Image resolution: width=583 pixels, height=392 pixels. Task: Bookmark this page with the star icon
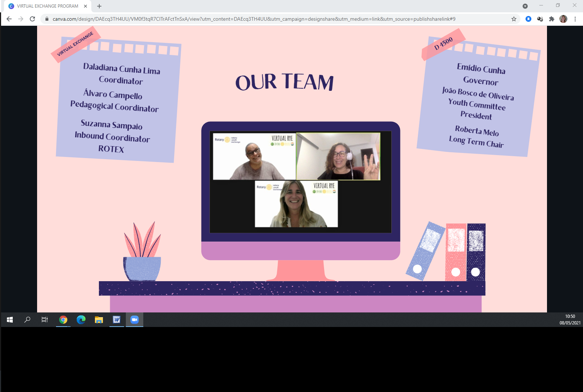514,19
